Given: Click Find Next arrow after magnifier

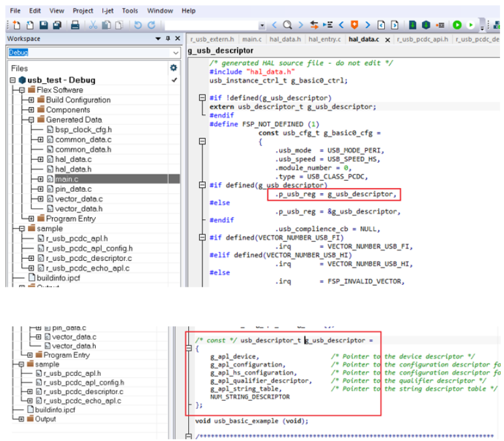Looking at the screenshot, I should (x=301, y=25).
